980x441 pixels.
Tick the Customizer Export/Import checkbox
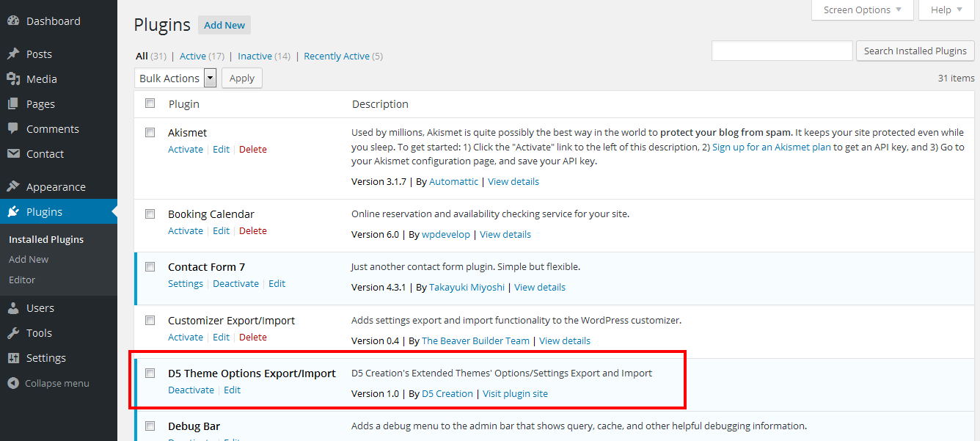click(x=150, y=321)
